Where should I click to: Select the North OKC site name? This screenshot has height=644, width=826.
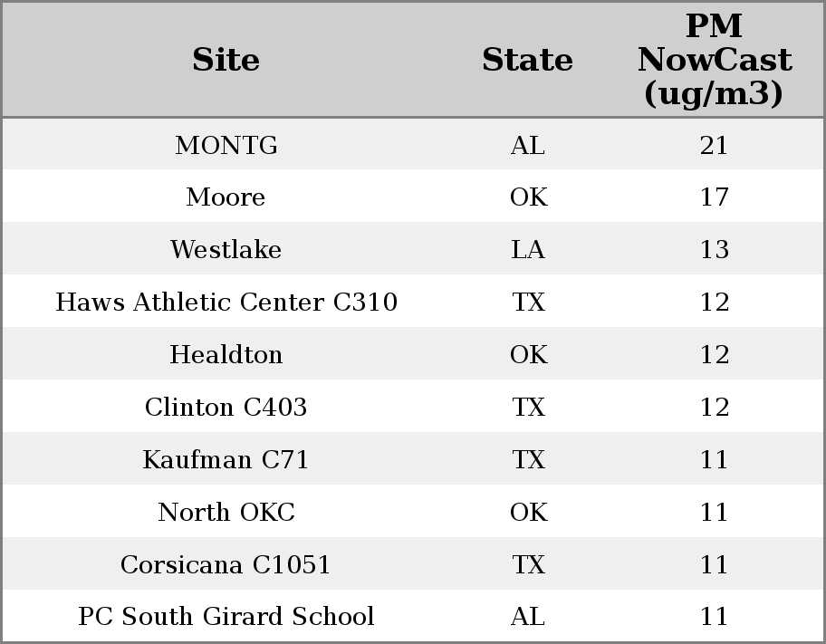(226, 512)
